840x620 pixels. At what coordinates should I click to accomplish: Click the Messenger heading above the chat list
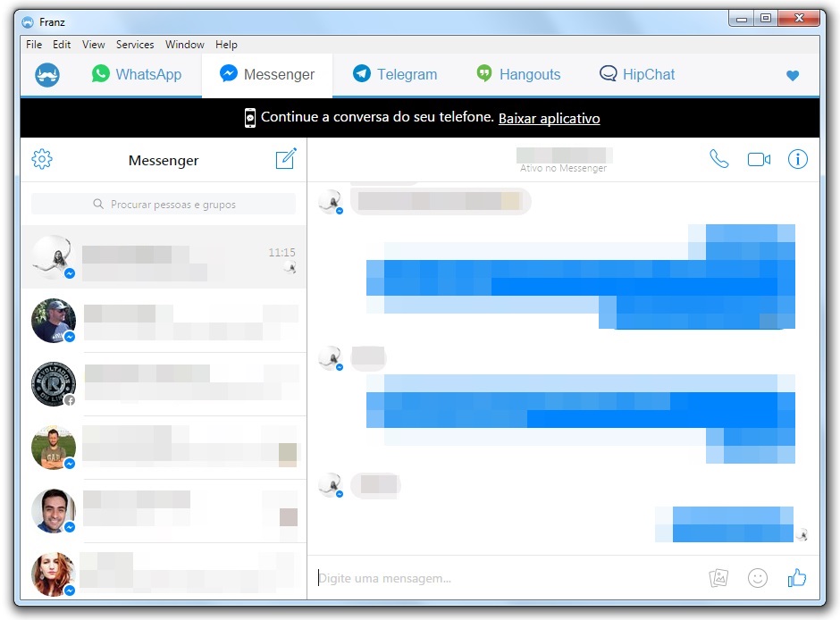[x=164, y=161]
